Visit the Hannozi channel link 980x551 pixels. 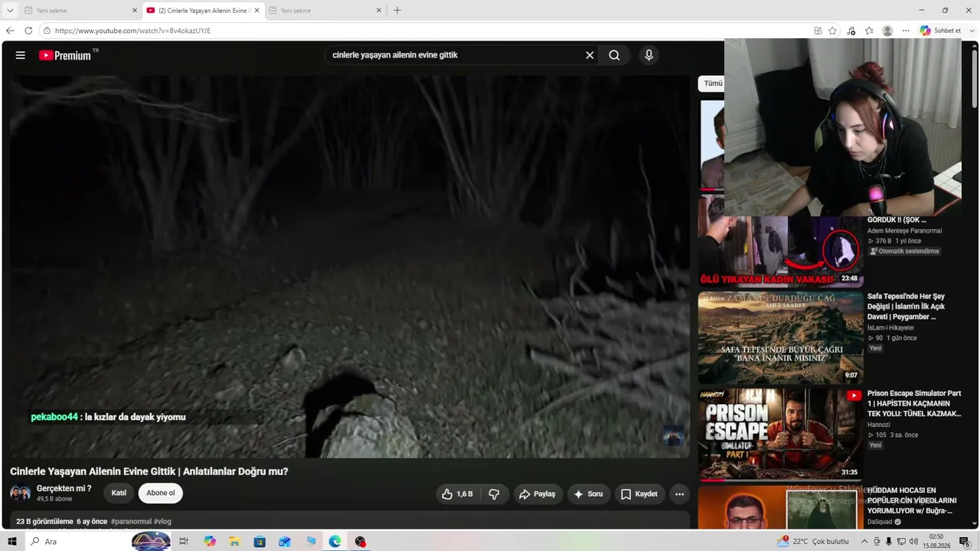point(879,425)
